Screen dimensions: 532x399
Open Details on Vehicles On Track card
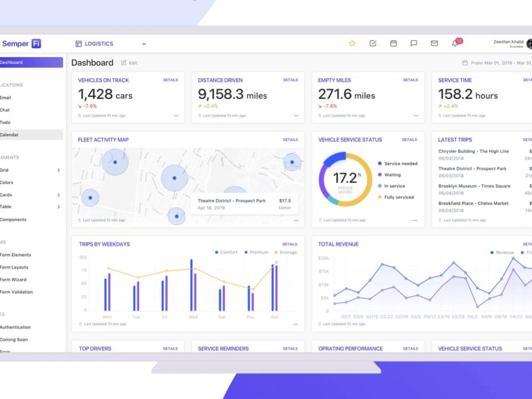[x=170, y=80]
